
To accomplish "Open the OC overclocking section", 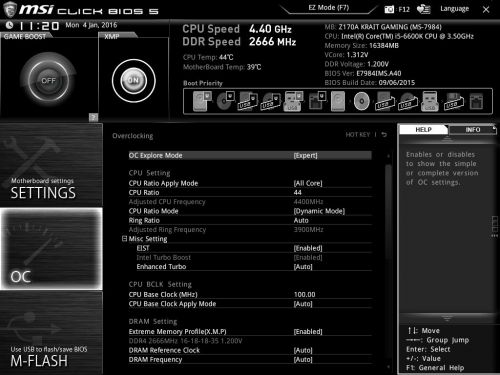I will tap(51, 249).
